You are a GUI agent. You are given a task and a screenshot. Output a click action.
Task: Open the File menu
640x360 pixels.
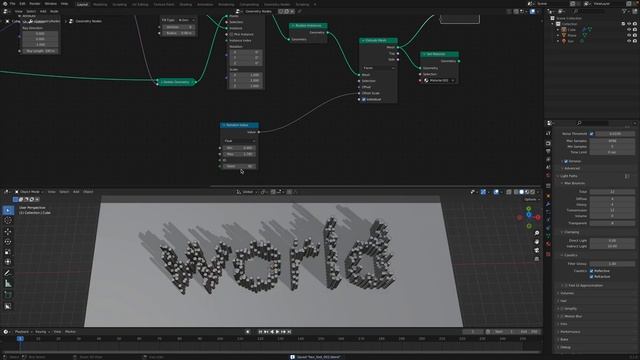point(13,4)
